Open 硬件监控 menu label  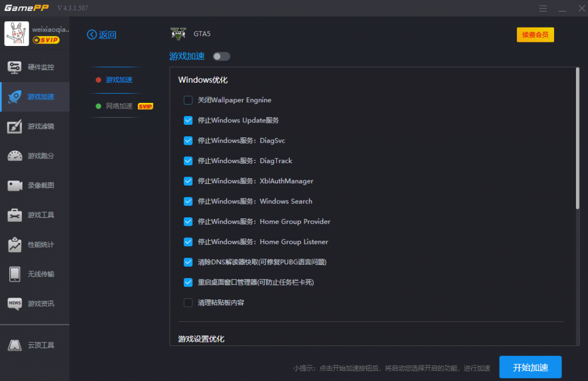point(41,67)
